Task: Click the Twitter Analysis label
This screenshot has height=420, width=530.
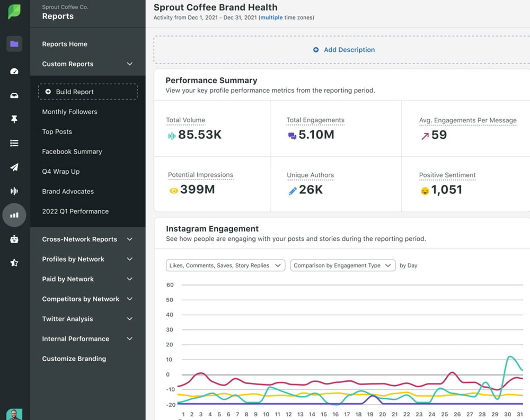Action: coord(67,319)
